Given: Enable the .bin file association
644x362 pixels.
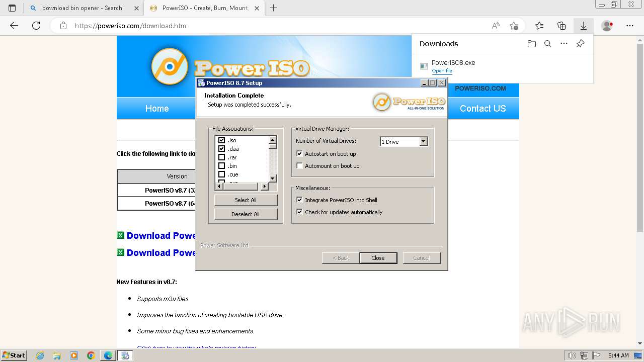Looking at the screenshot, I should (221, 166).
